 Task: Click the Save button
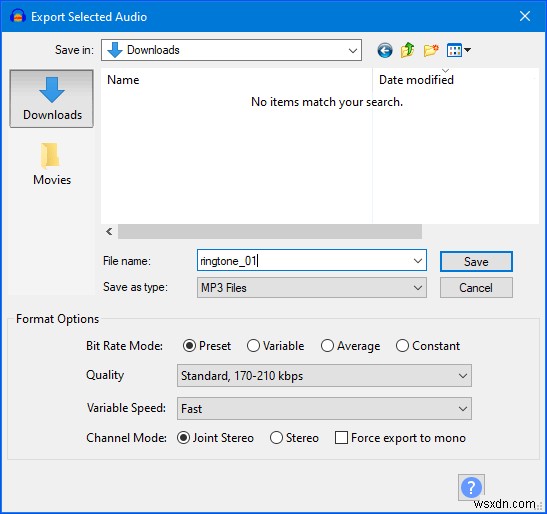(476, 261)
